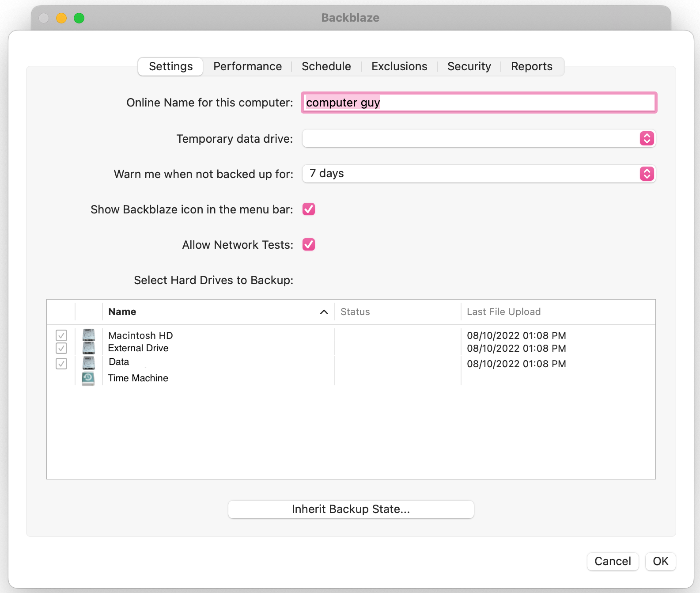Toggle Show Backblaze icon in menu bar

pyautogui.click(x=309, y=209)
